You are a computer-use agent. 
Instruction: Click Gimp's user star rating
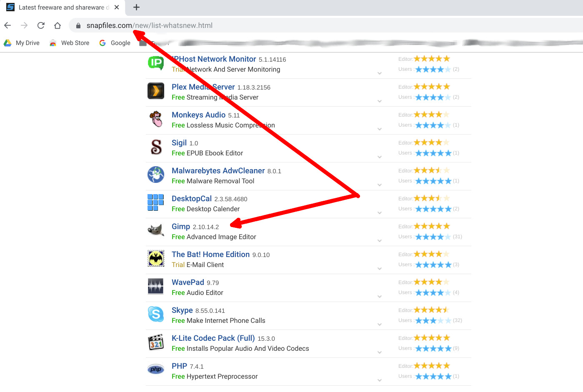click(433, 237)
